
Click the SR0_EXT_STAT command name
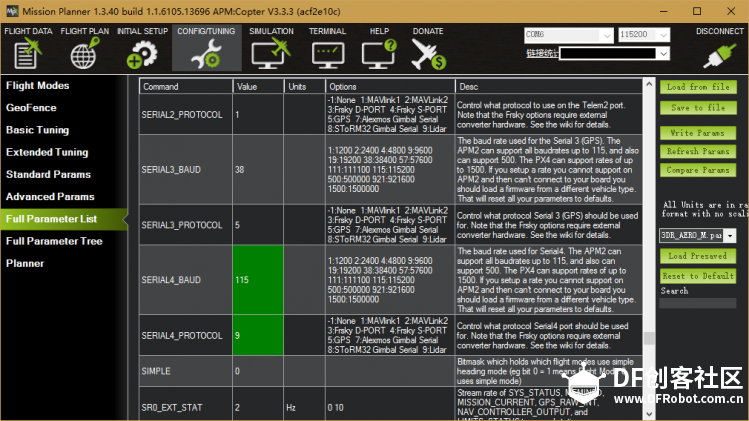point(172,408)
